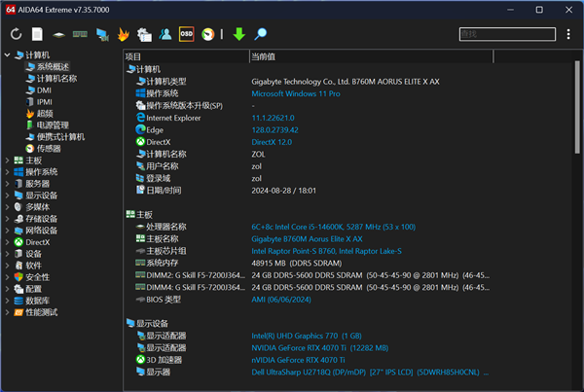584x392 pixels.
Task: Open the Edge version 128.0.2739.42 link
Action: [x=274, y=130]
